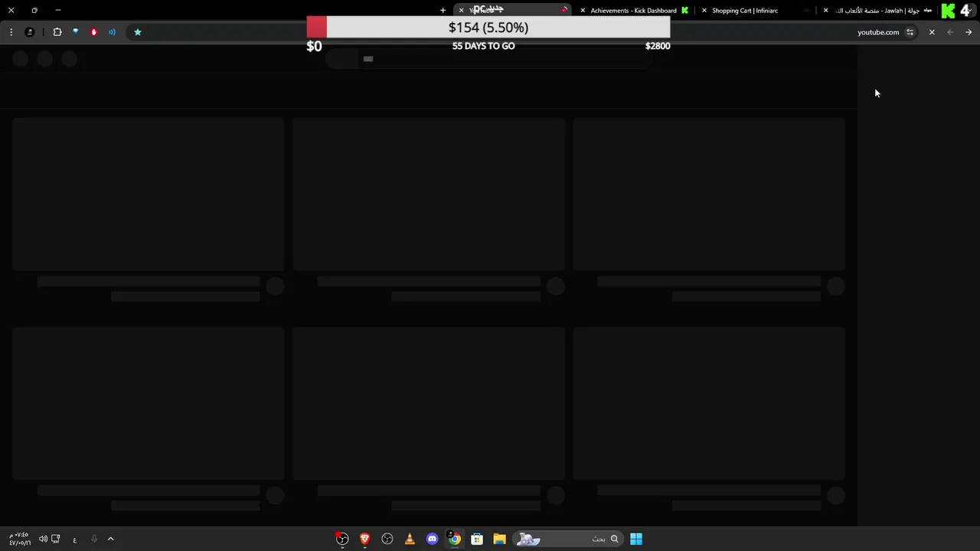This screenshot has width=980, height=551.
Task: Open the second OBS icon beside VLC
Action: pyautogui.click(x=387, y=539)
